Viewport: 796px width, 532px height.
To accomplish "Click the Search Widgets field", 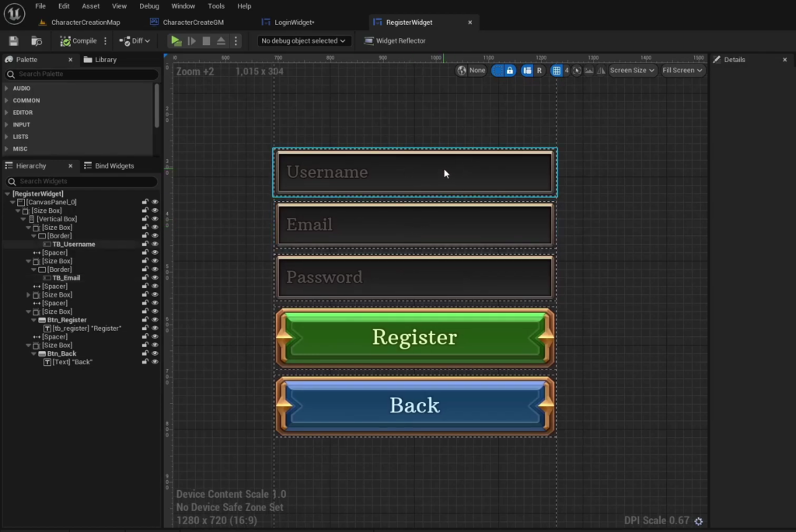I will (x=81, y=181).
